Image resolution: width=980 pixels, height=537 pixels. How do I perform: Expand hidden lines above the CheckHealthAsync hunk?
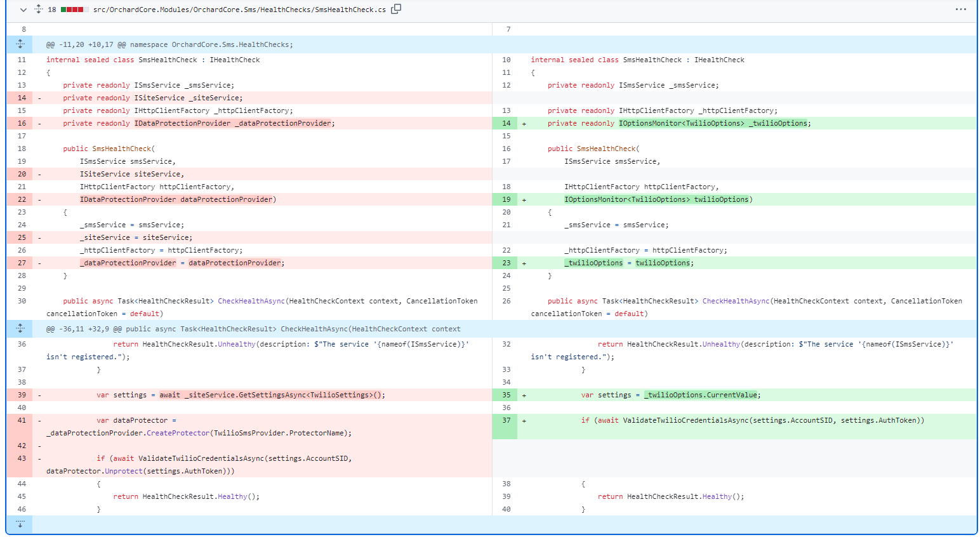(x=20, y=329)
